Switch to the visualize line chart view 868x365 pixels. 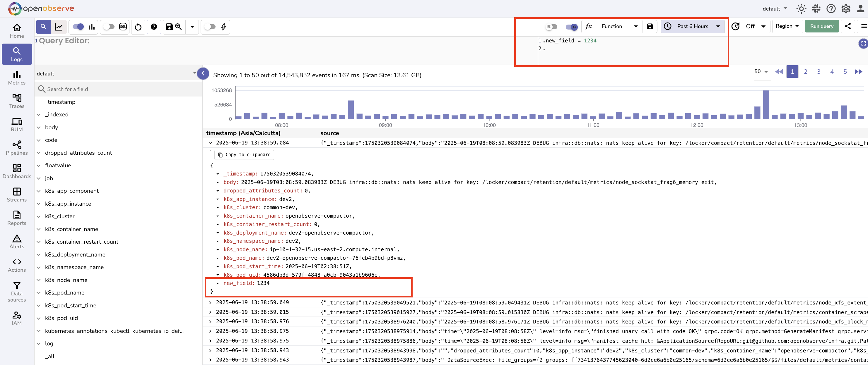pos(59,27)
